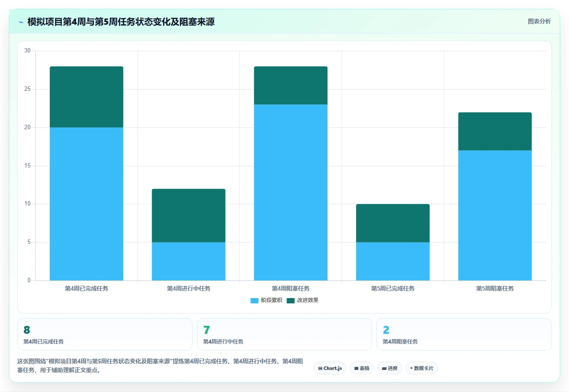This screenshot has width=569, height=392.
Task: Select the 数据卡片 tag chip
Action: (421, 368)
